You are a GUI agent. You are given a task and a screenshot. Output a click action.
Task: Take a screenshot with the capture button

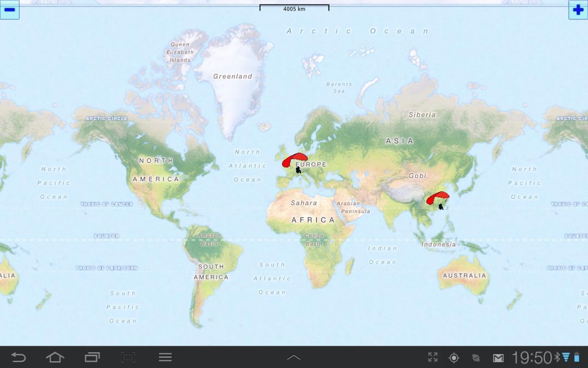(128, 357)
